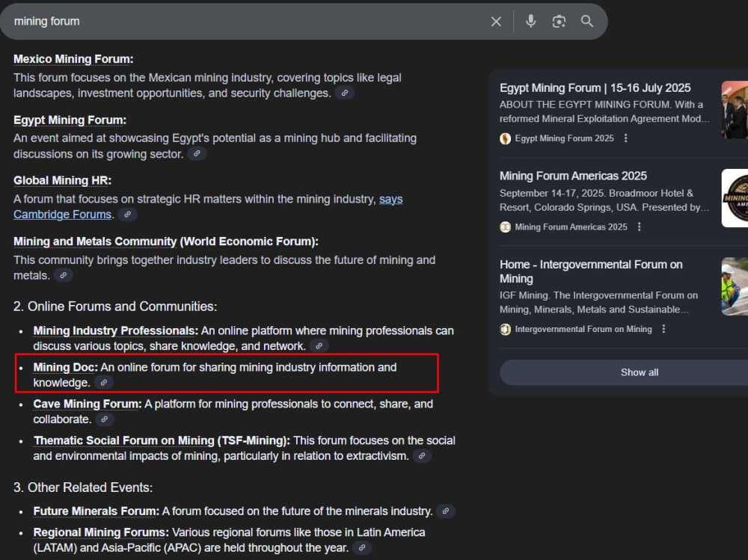The height and width of the screenshot is (560, 748).
Task: Start voice search with the microphone icon
Action: click(x=530, y=22)
